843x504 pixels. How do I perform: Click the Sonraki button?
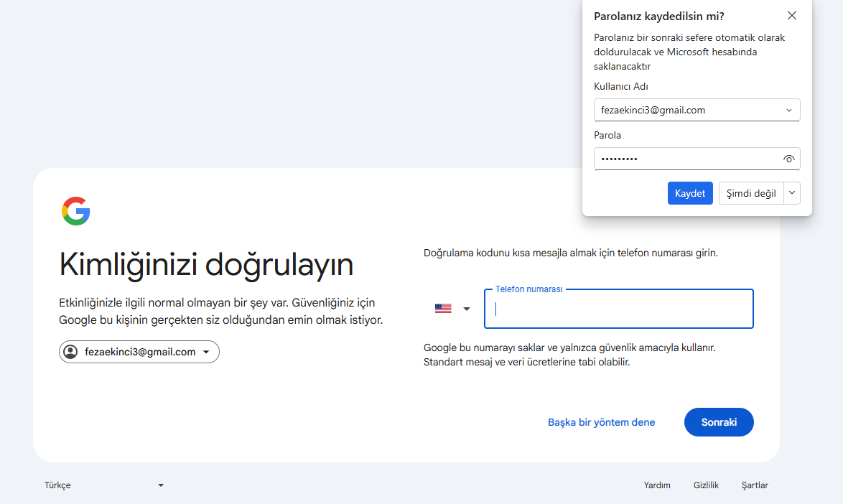(719, 422)
